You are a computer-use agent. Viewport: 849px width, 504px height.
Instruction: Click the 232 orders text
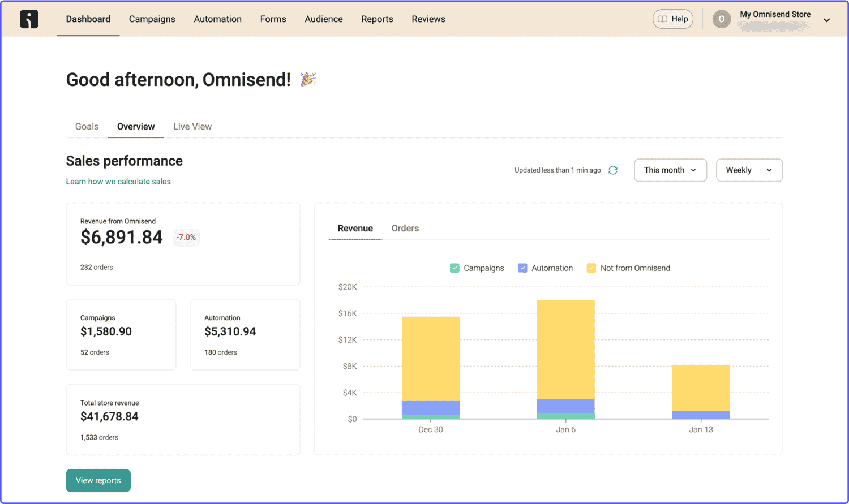(97, 267)
